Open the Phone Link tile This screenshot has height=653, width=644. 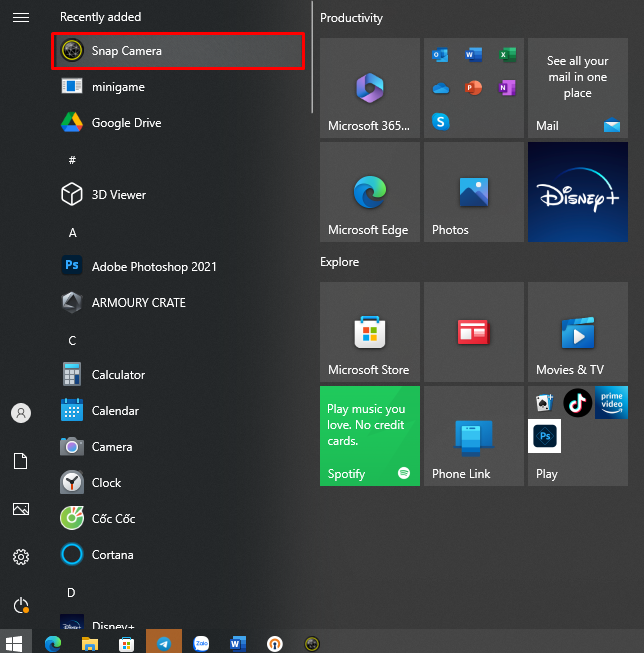point(474,436)
